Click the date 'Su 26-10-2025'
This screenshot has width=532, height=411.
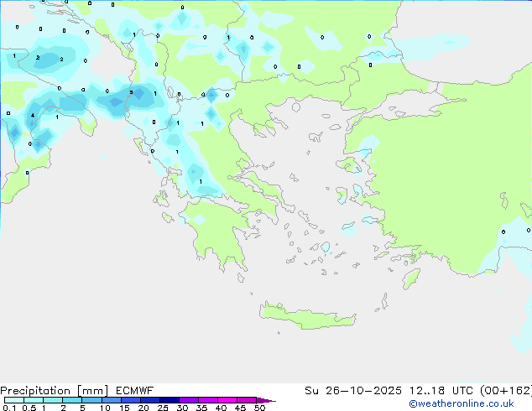coord(353,391)
